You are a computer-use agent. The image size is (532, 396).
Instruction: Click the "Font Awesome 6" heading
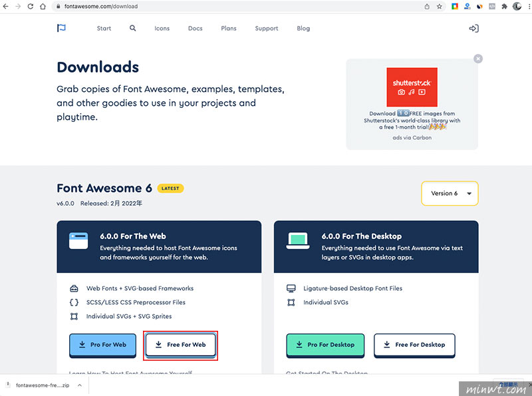104,188
